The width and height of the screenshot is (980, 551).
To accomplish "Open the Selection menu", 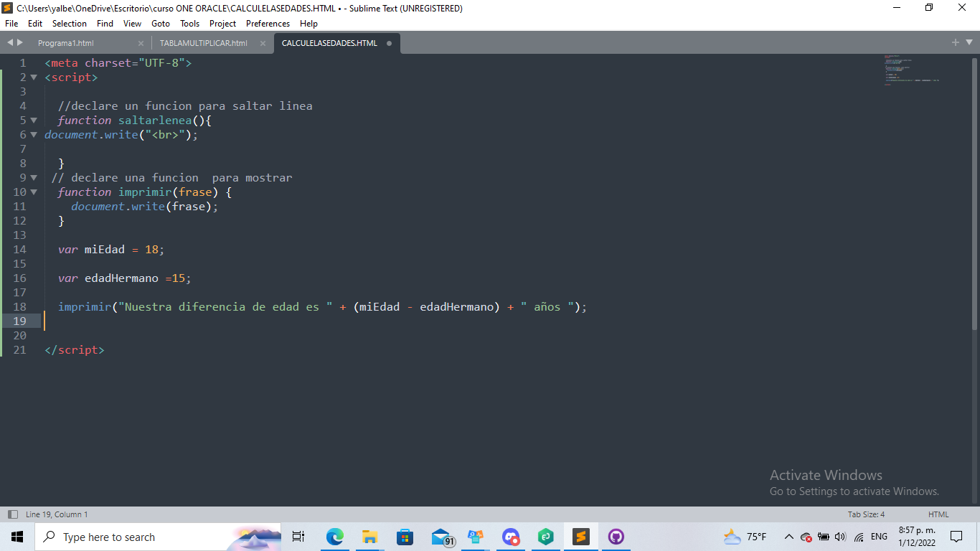I will pos(70,24).
